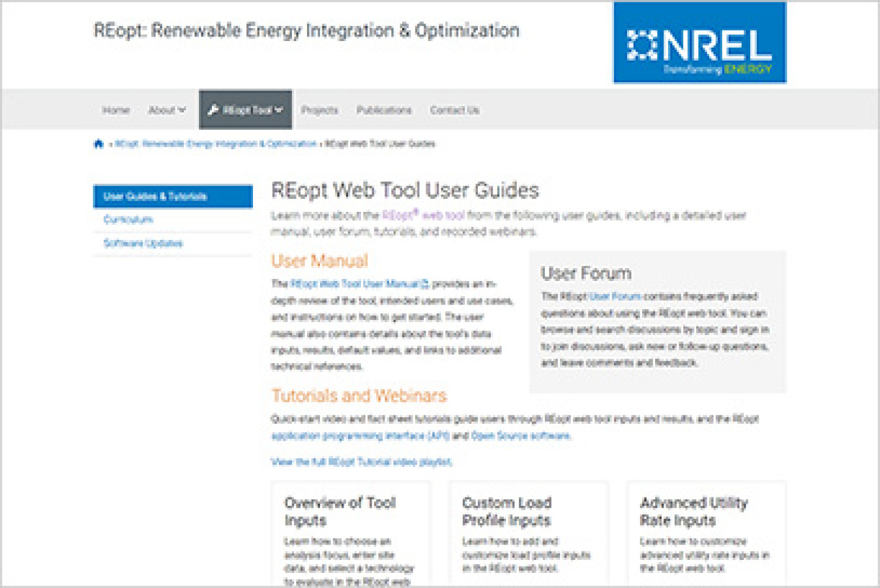Click the Tutorials and Webinars heading
Image resolution: width=880 pixels, height=588 pixels.
(x=359, y=396)
